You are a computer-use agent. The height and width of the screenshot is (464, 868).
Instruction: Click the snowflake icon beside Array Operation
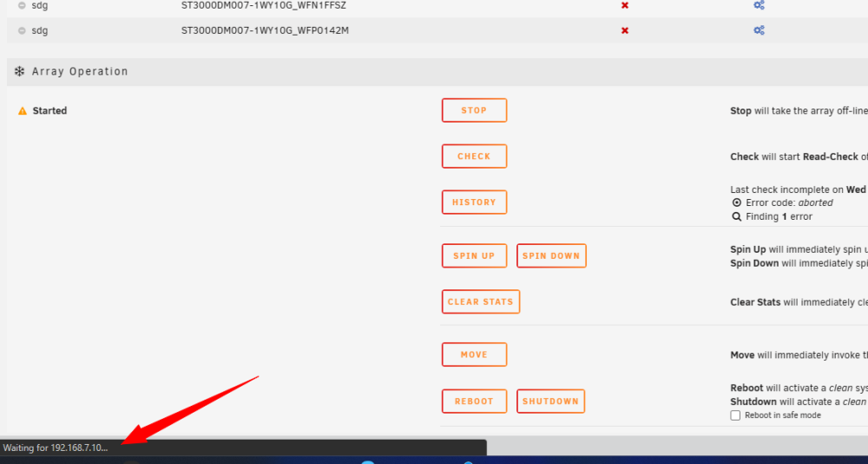(19, 71)
